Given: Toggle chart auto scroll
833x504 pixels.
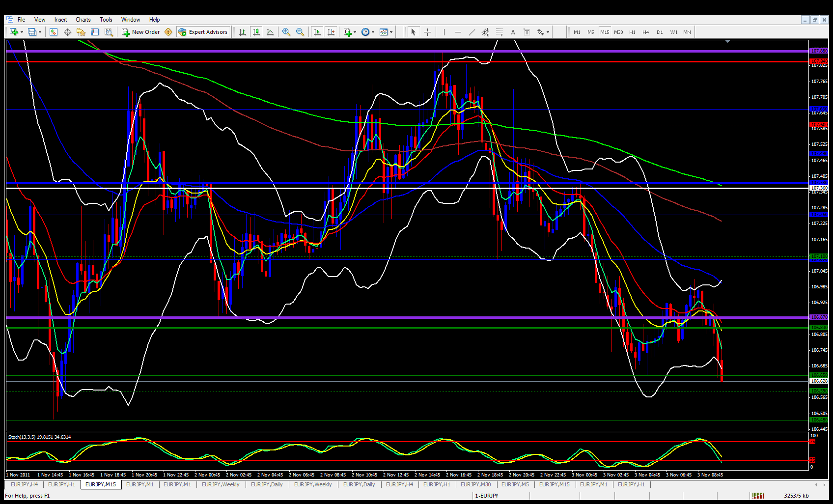Looking at the screenshot, I should 317,32.
